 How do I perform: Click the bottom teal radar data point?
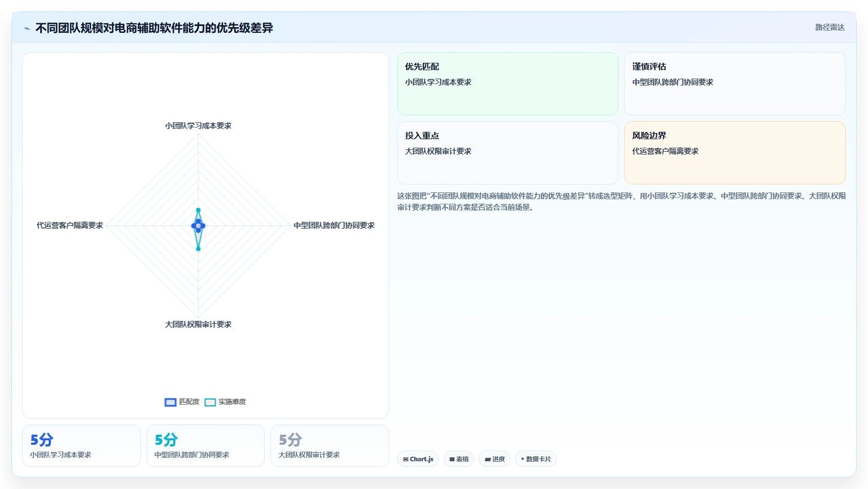pyautogui.click(x=198, y=248)
